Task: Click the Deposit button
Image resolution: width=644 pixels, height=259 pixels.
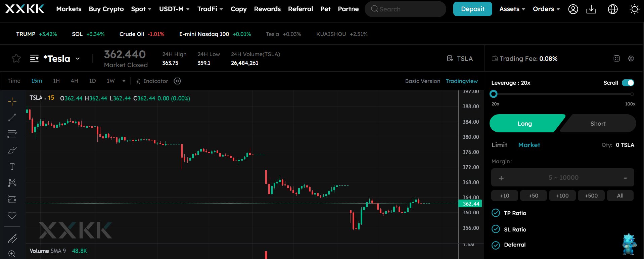Action: (473, 9)
